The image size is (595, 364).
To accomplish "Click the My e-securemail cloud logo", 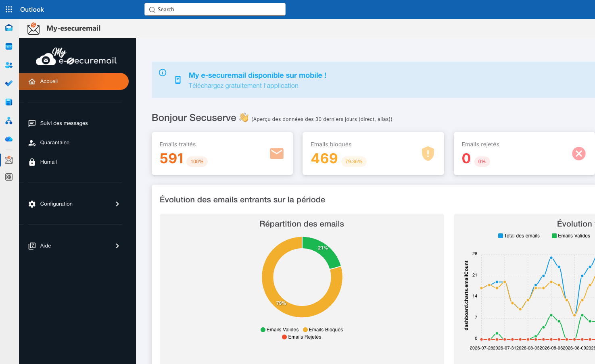I will click(x=76, y=57).
